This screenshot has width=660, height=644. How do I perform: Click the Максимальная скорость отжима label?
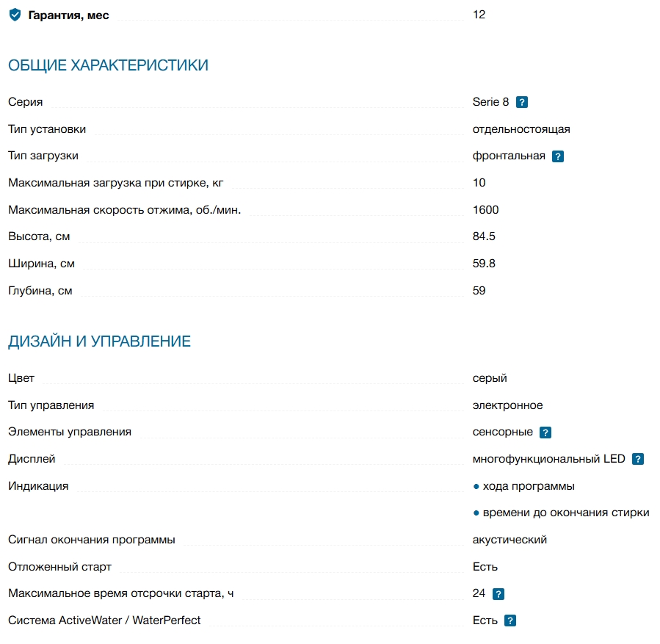pyautogui.click(x=124, y=210)
